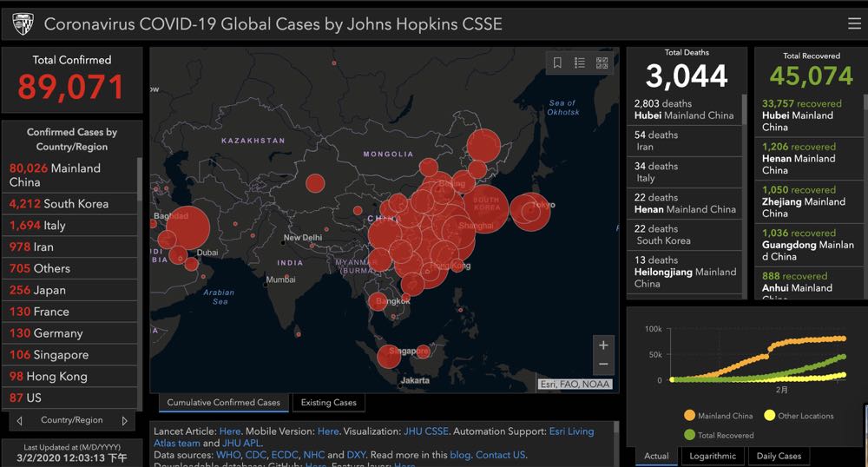This screenshot has width=868, height=467.
Task: Click the Singapore outbreak circle on the map
Action: click(x=390, y=356)
